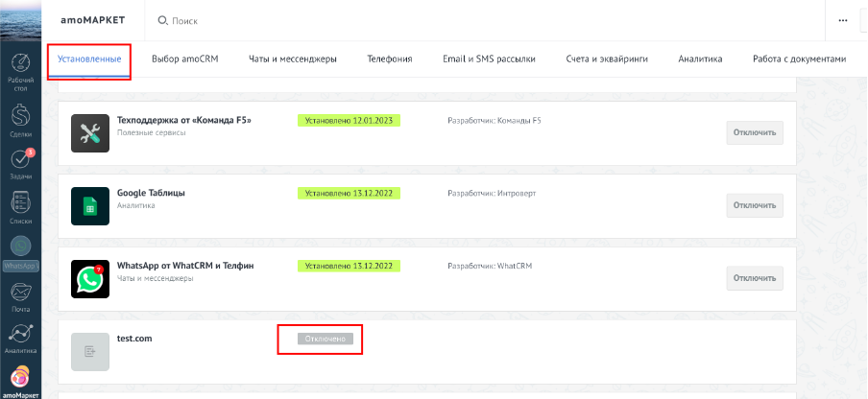Screen dimensions: 868x399
Task: Click Чаты и мессенджеры subtitle under WhatsApp
Action: pyautogui.click(x=155, y=278)
